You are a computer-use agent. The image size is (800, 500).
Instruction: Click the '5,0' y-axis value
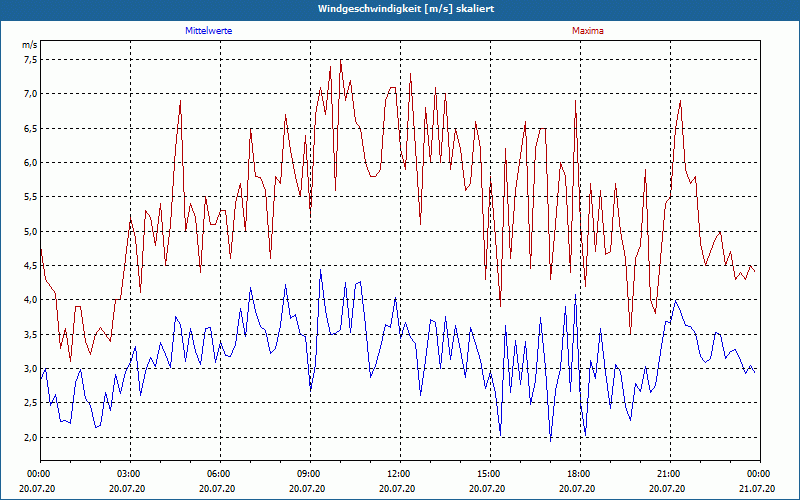coord(30,232)
